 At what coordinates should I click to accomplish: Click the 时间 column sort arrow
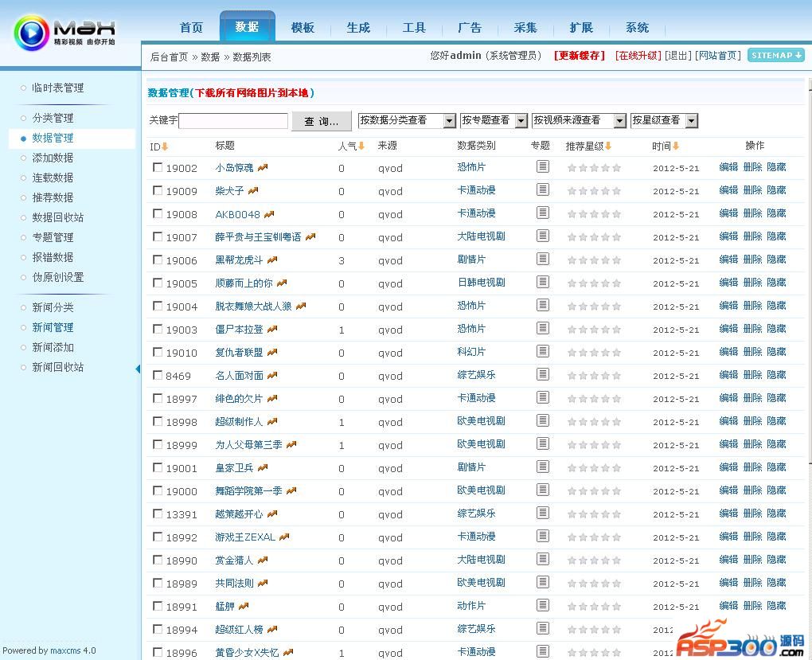(x=676, y=146)
